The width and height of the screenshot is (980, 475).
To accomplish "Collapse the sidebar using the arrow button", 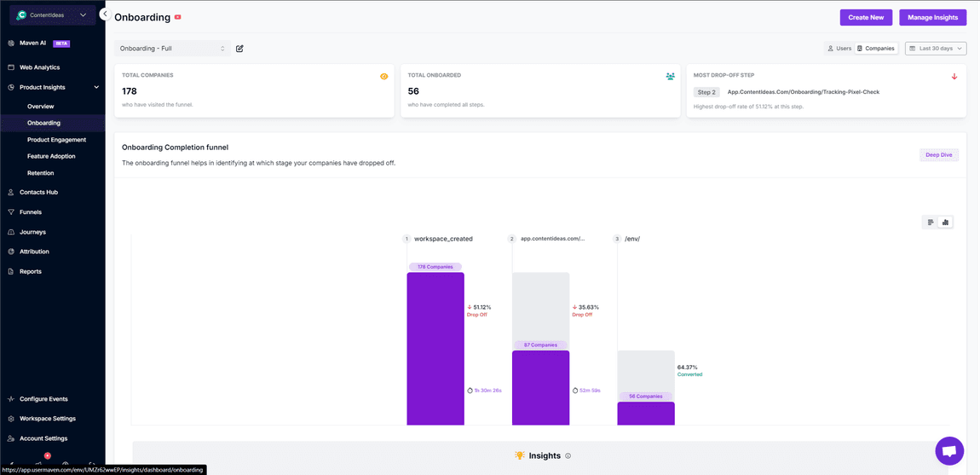I will click(104, 14).
